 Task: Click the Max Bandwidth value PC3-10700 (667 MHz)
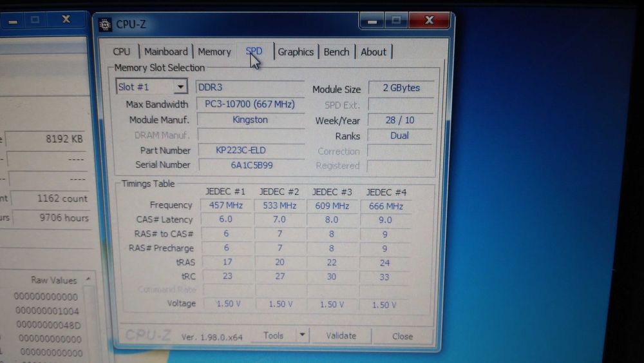click(x=250, y=104)
